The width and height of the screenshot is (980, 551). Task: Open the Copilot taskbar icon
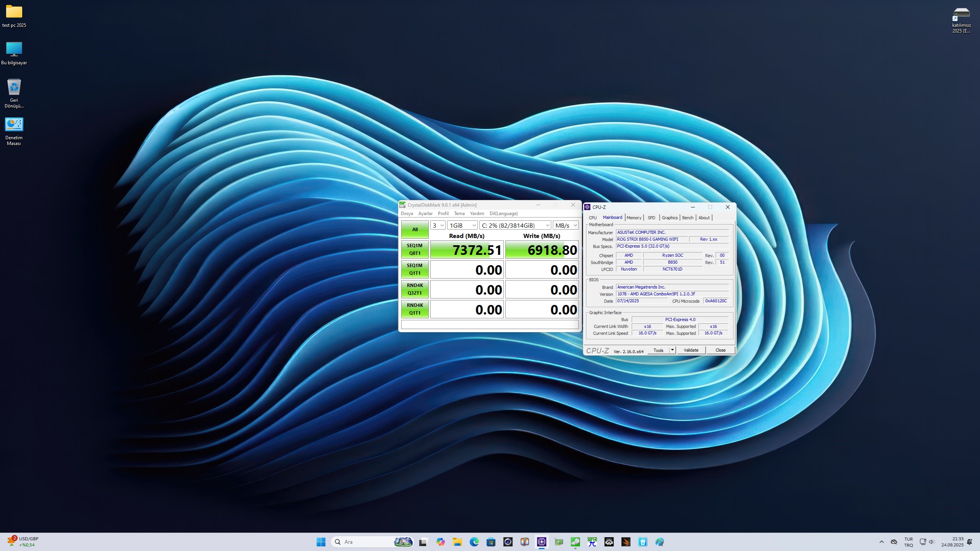point(440,542)
